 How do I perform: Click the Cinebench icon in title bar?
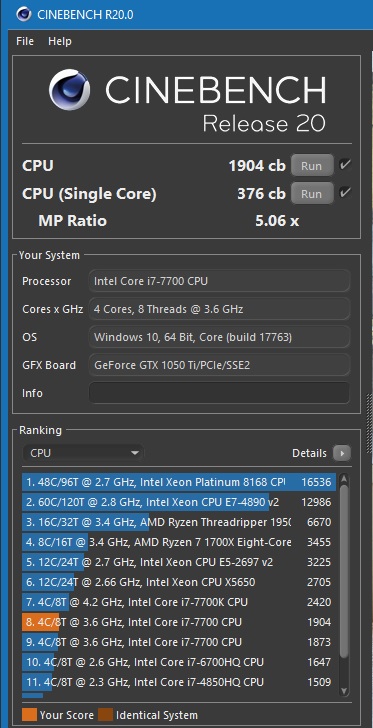(23, 14)
